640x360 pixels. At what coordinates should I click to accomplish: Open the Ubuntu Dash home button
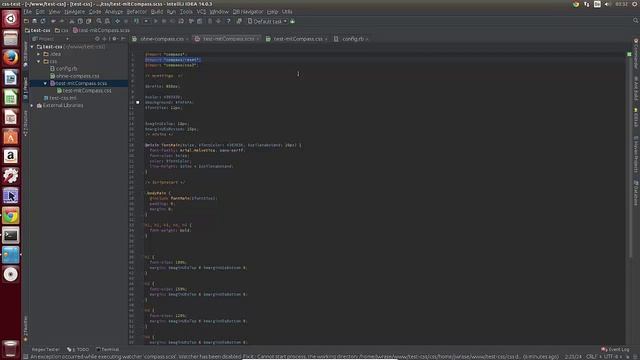tap(11, 18)
